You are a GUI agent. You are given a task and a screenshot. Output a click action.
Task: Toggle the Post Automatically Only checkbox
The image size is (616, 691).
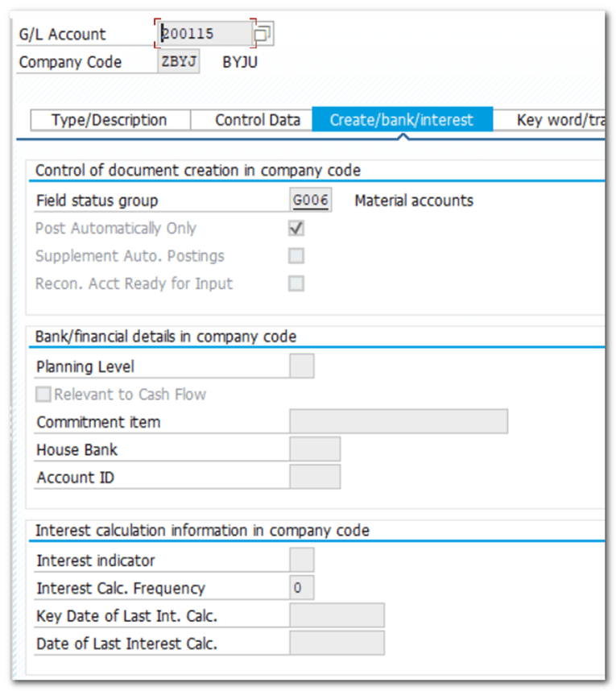point(296,229)
